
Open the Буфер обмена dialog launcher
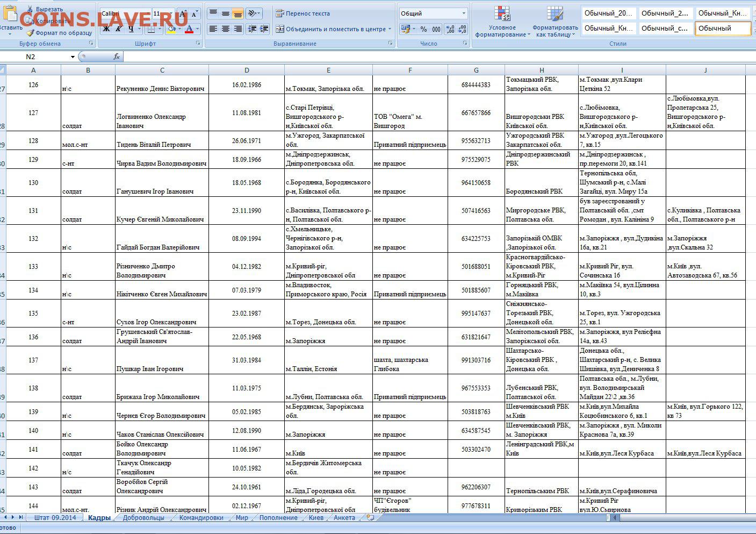tap(91, 44)
